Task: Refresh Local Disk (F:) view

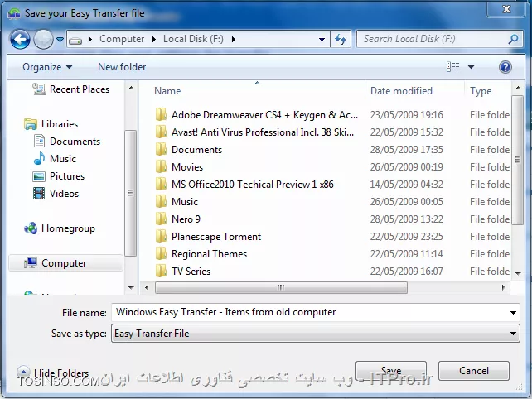Action: pyautogui.click(x=341, y=40)
